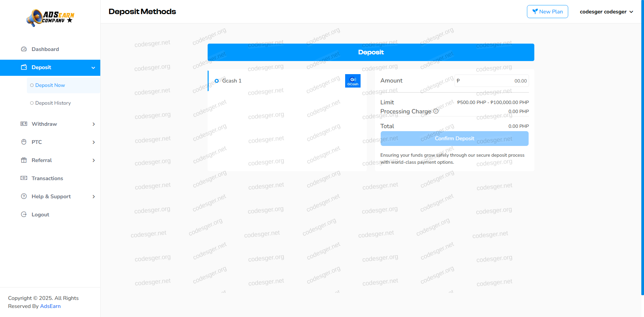Click the Transactions money icon

[24, 178]
